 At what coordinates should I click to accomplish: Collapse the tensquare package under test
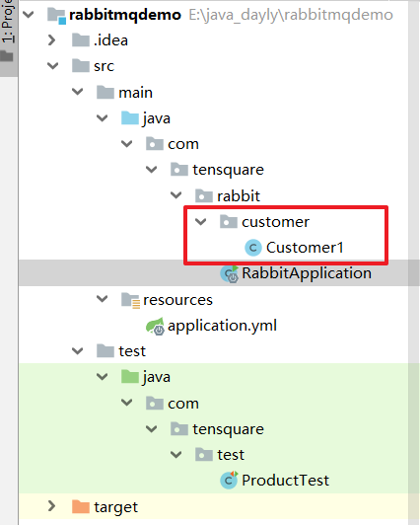click(x=152, y=429)
